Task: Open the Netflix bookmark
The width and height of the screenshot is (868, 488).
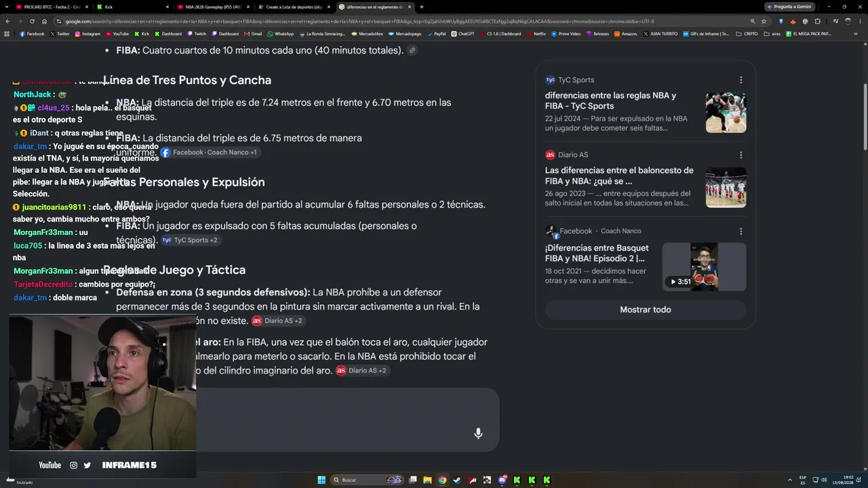Action: [536, 34]
